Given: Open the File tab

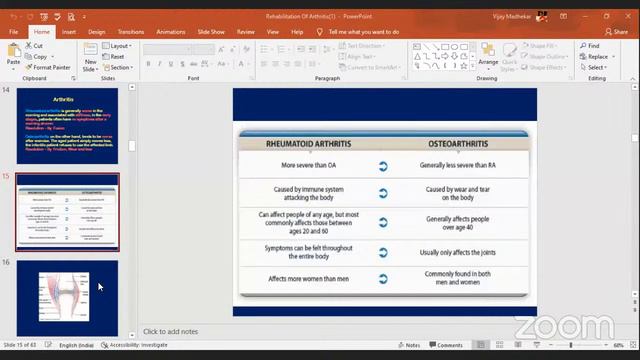Looking at the screenshot, I should point(13,32).
